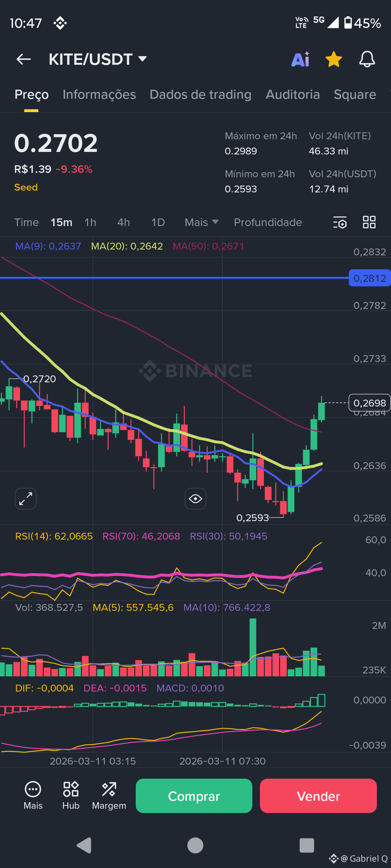Tap Vol 24h(USDT) 12.74 mi
This screenshot has height=868, width=391.
tap(328, 189)
